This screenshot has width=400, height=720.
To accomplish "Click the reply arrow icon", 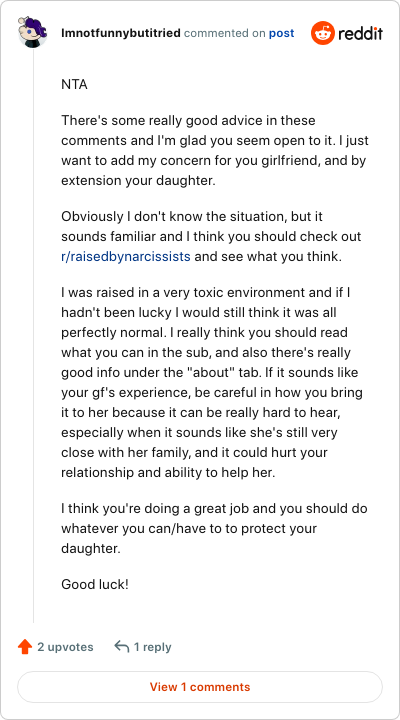I will click(x=122, y=647).
